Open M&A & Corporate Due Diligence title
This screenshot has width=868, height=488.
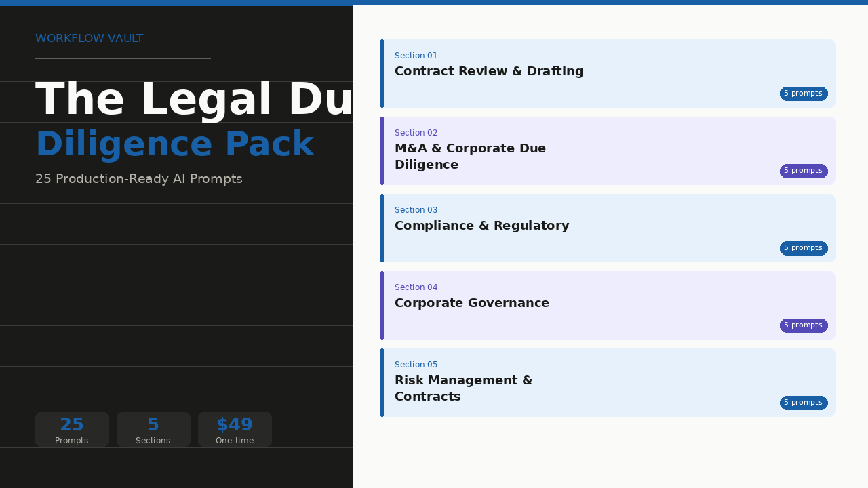click(x=471, y=157)
